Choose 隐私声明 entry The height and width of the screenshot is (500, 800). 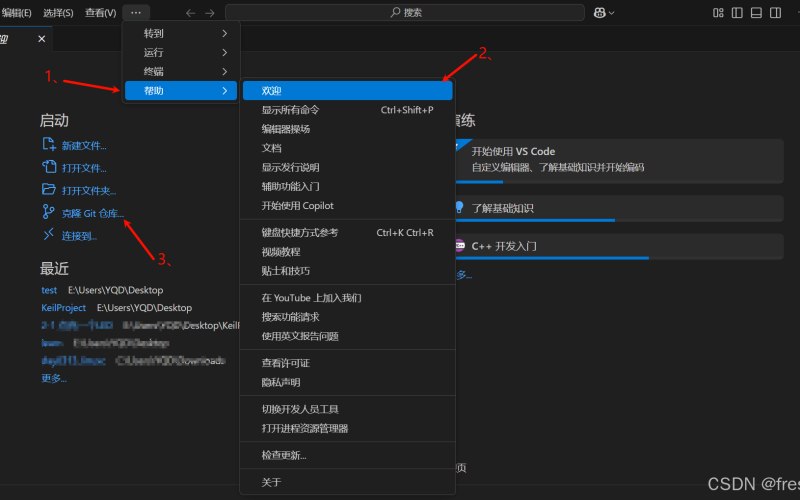(x=347, y=383)
